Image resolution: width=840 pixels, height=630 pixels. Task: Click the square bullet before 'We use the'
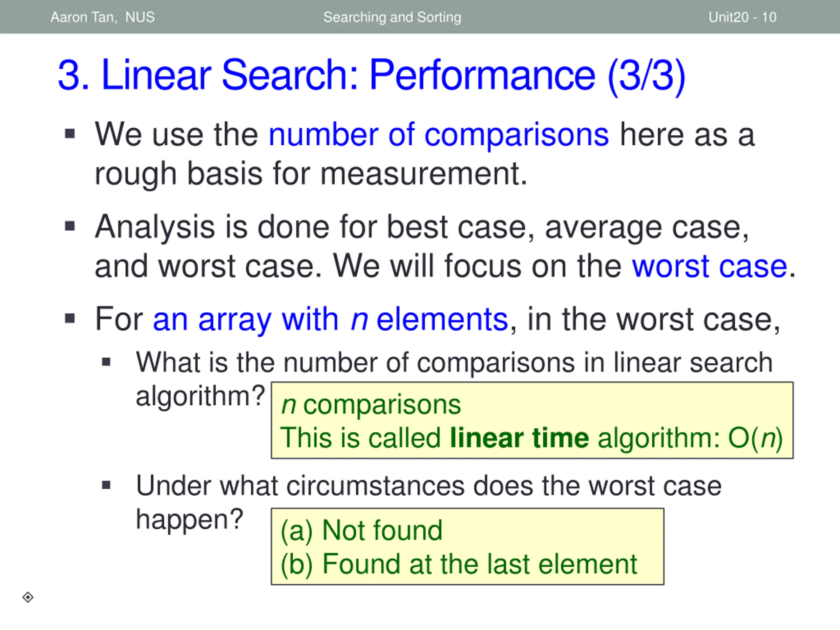70,134
